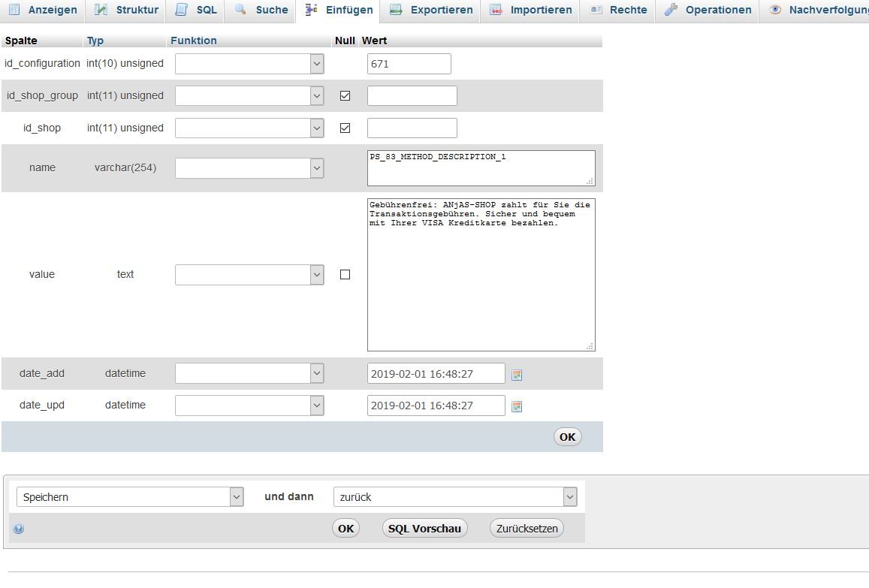This screenshot has height=588, width=869.
Task: Select the Einfügen tab
Action: tap(338, 10)
